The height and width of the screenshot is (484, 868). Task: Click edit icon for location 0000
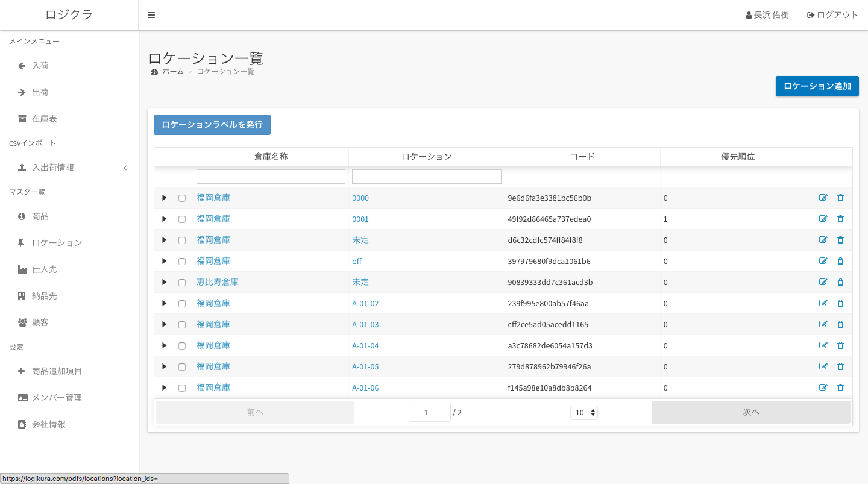click(823, 198)
